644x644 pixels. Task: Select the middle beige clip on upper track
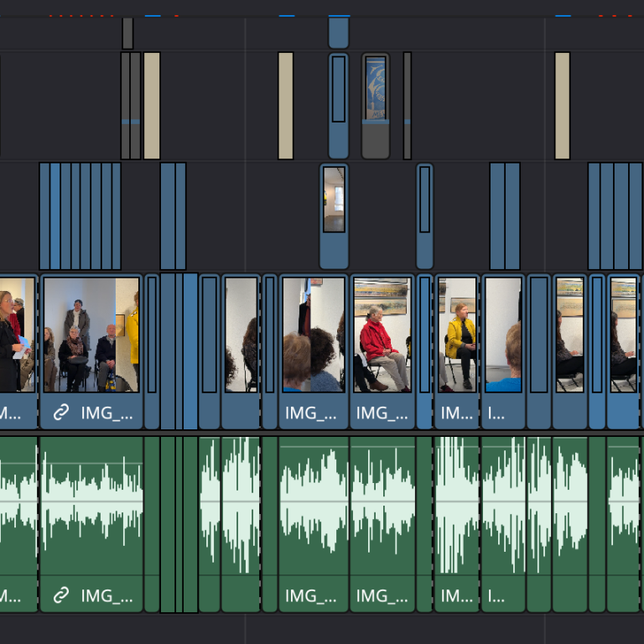click(x=286, y=106)
